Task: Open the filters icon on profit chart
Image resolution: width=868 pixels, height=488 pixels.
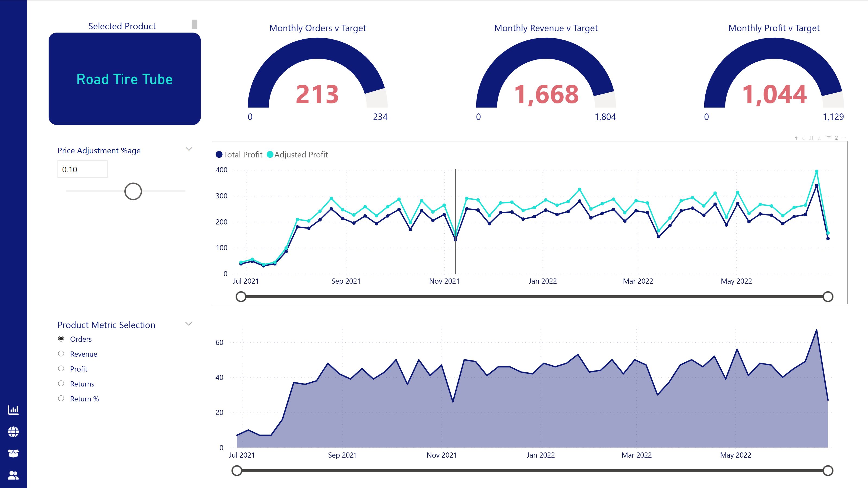Action: click(829, 138)
